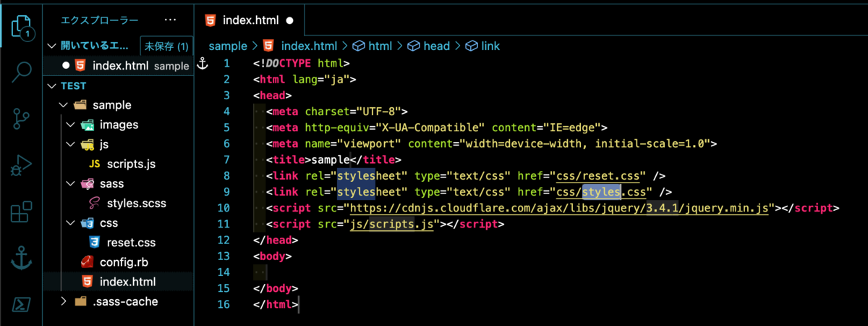
Task: Open the Search view icon
Action: coord(22,71)
